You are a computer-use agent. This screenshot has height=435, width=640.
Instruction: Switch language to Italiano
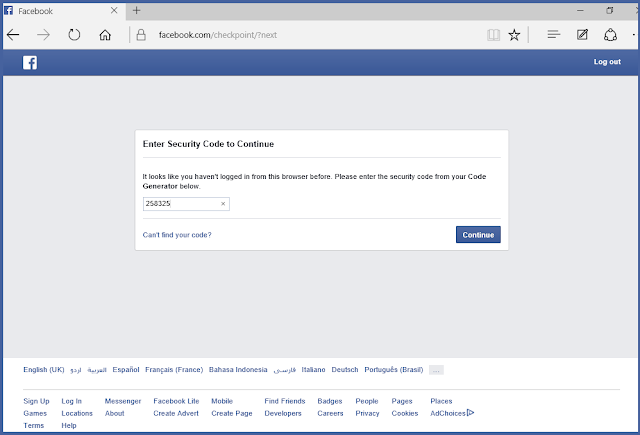coord(313,370)
